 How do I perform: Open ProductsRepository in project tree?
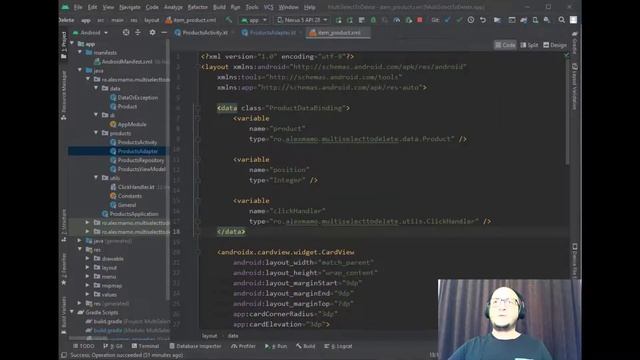point(140,160)
